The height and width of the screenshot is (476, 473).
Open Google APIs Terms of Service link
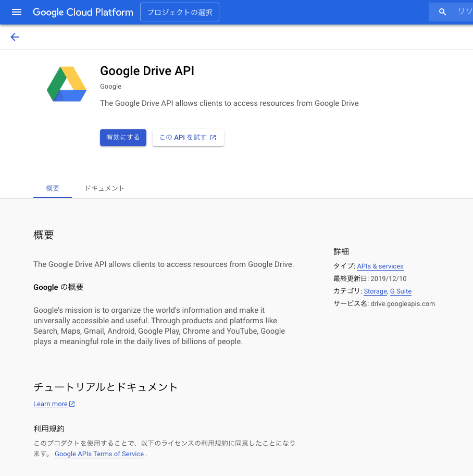tap(99, 454)
